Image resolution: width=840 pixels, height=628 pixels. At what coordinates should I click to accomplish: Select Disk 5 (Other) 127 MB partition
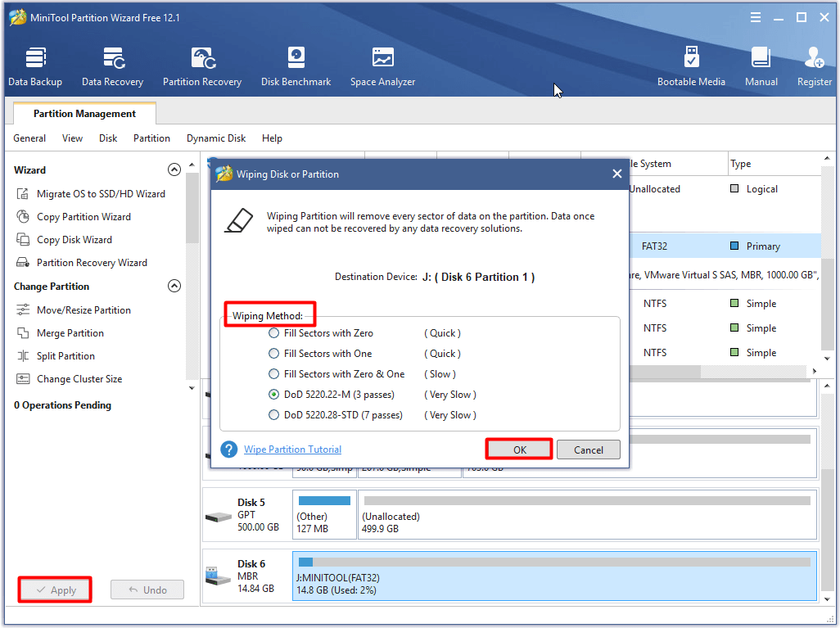pyautogui.click(x=324, y=514)
